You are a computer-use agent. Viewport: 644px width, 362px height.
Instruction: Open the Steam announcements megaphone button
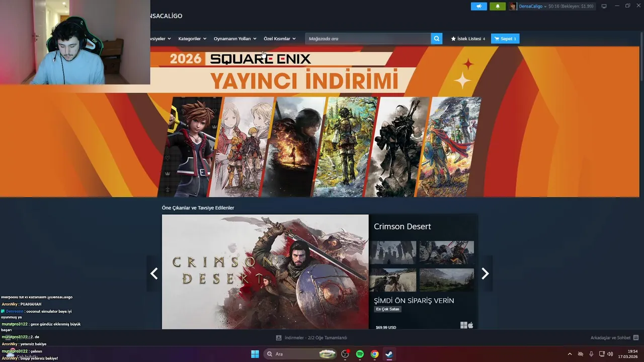(x=478, y=6)
